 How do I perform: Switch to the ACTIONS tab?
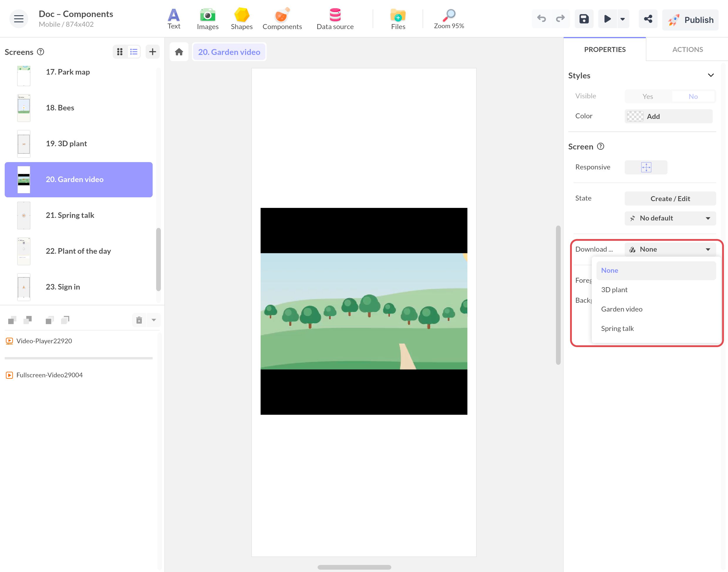[x=687, y=50]
